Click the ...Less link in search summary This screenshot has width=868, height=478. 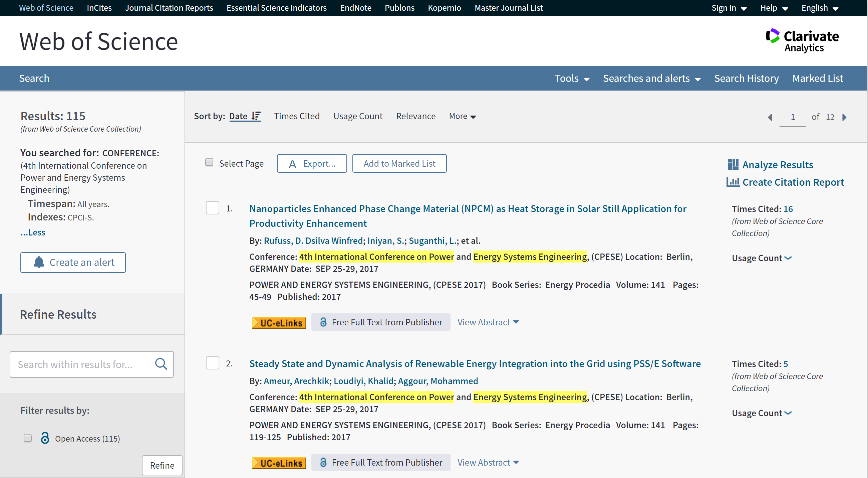(33, 232)
